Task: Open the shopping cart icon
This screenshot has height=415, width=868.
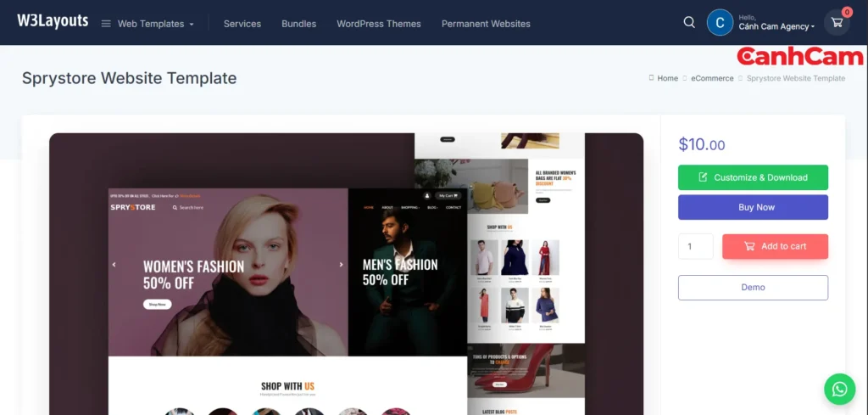Action: pyautogui.click(x=837, y=23)
